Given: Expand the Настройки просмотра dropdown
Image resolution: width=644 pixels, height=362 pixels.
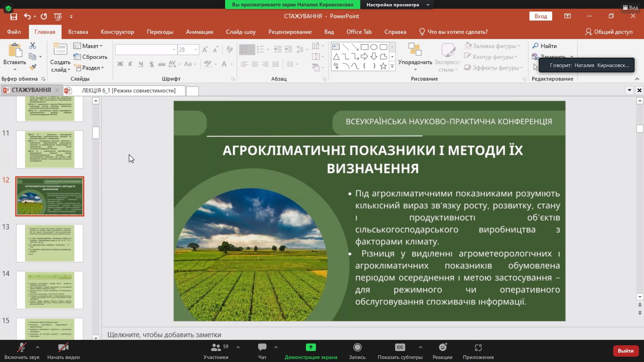Looking at the screenshot, I should (396, 5).
